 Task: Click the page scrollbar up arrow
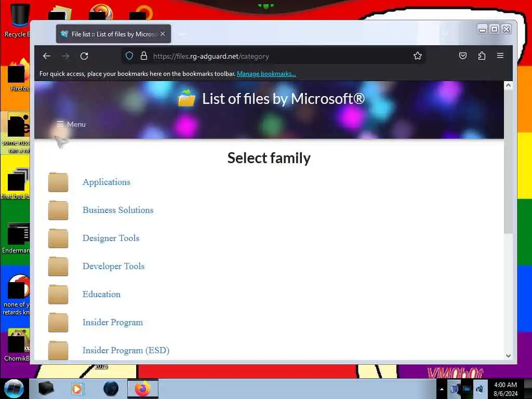pyautogui.click(x=508, y=86)
